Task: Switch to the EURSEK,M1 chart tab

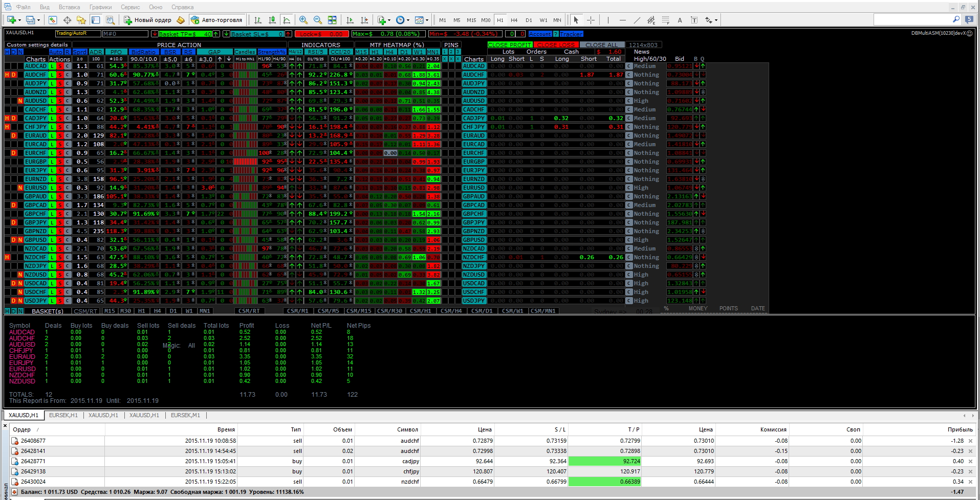Action: (185, 415)
